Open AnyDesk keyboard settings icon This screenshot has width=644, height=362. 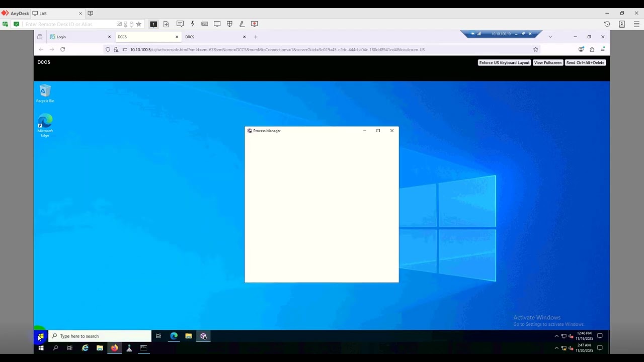tap(205, 24)
